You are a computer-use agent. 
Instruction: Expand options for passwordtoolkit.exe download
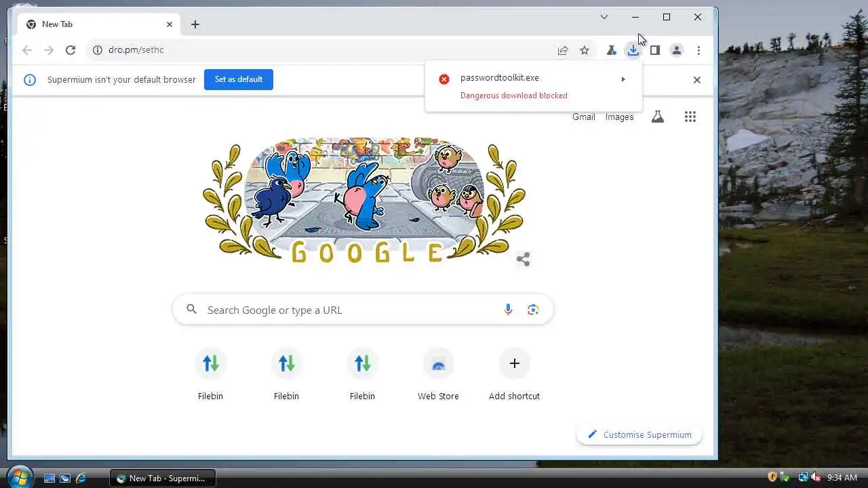(623, 79)
